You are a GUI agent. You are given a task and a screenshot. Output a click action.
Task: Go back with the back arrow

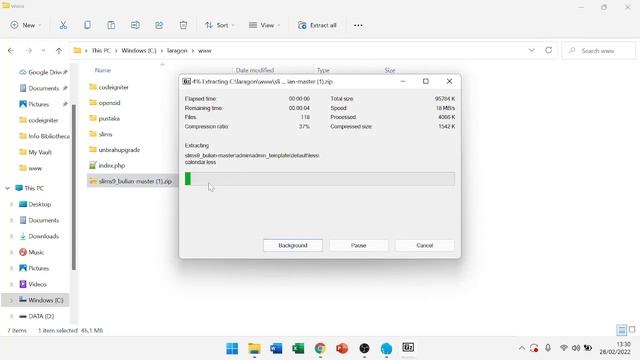pos(11,51)
